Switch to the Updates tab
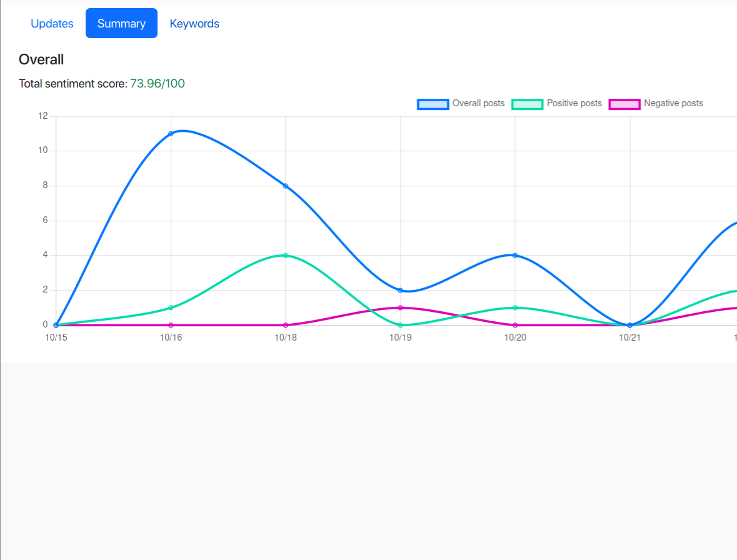The height and width of the screenshot is (560, 737). tap(52, 23)
